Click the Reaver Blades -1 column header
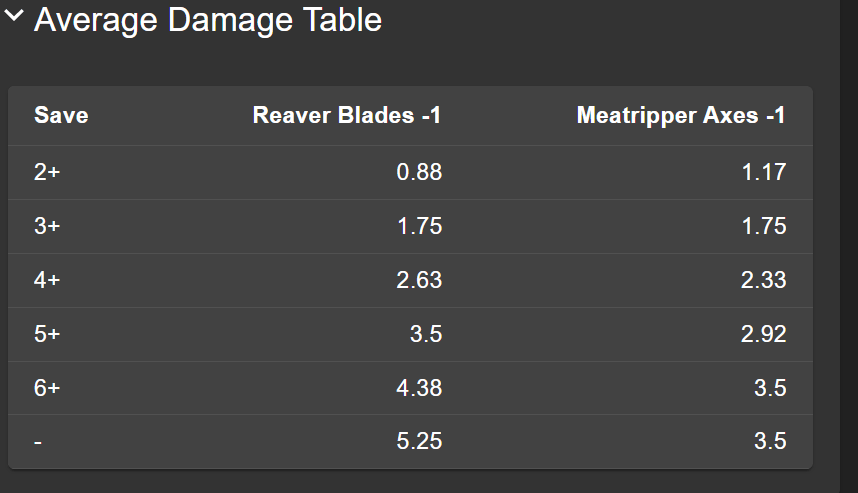The height and width of the screenshot is (493, 858). tap(347, 116)
